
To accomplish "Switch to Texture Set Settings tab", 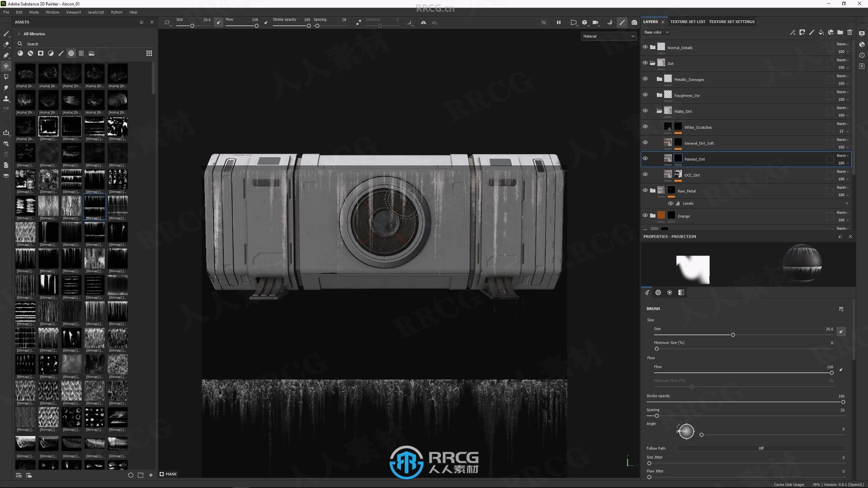I will point(731,22).
